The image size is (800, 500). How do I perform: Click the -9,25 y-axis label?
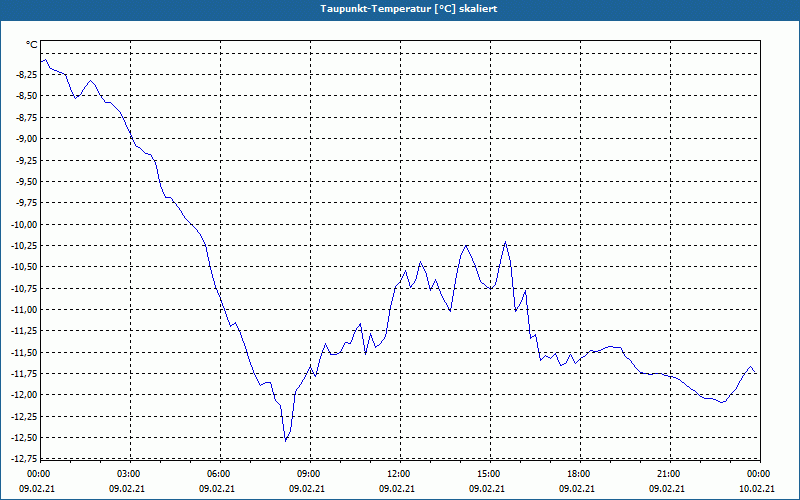28,160
